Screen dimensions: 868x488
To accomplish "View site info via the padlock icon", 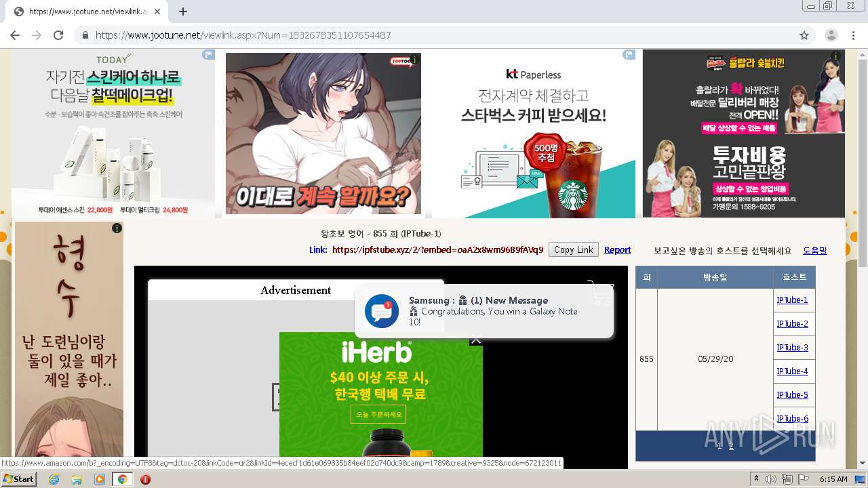I will click(x=85, y=35).
